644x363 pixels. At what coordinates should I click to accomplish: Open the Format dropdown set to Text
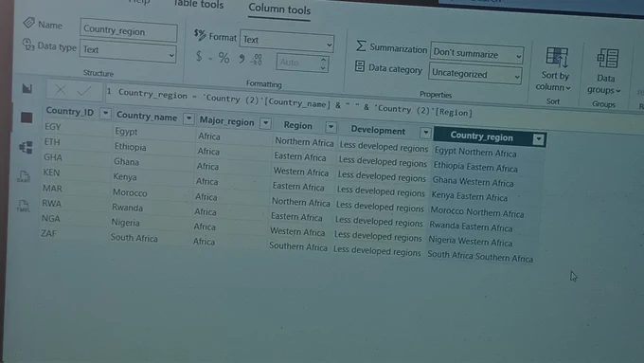(286, 41)
